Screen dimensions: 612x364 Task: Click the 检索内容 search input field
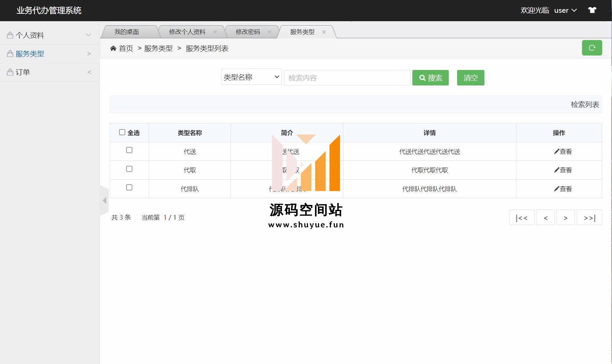(x=347, y=78)
